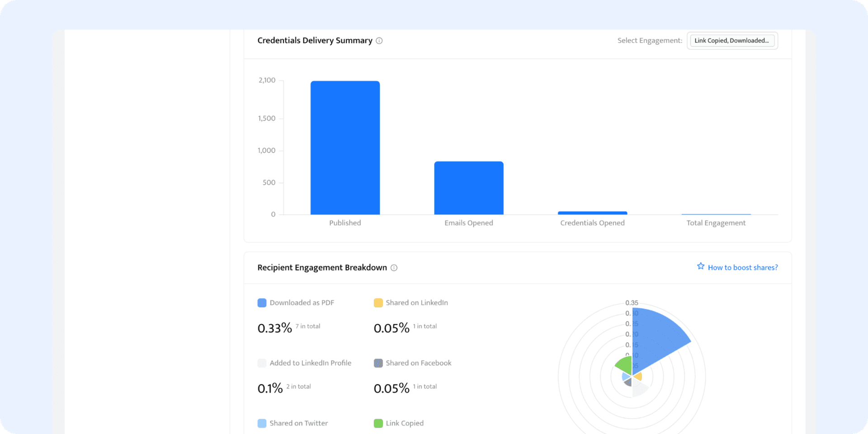Viewport: 868px width, 434px height.
Task: Click the Emails Opened bar
Action: coord(468,188)
